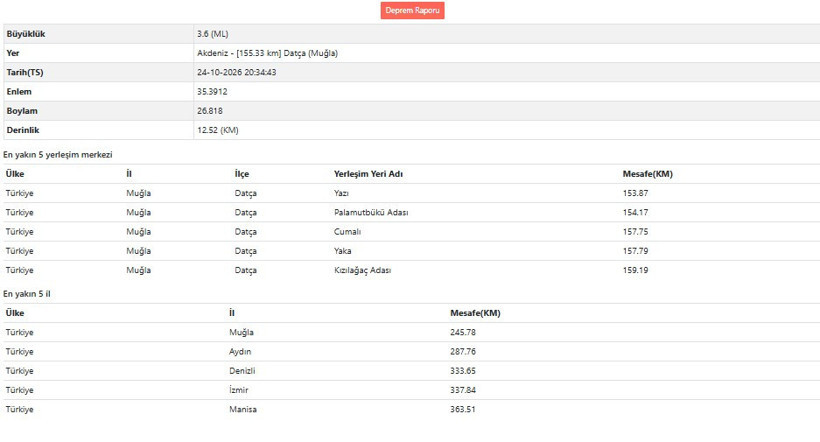Viewport: 820px width, 442px height.
Task: Select depth value 12.52 (KM)
Action: coord(218,130)
